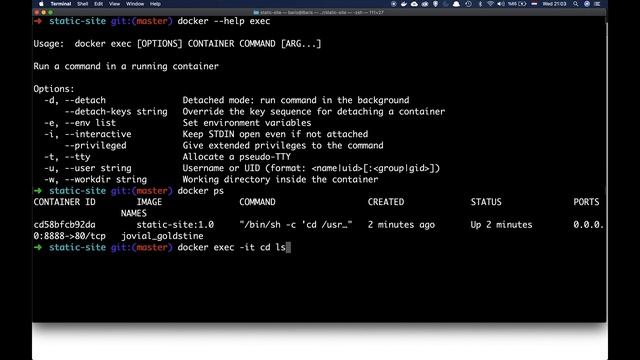Open the Window menu
The height and width of the screenshot is (360, 640).
(x=135, y=4)
